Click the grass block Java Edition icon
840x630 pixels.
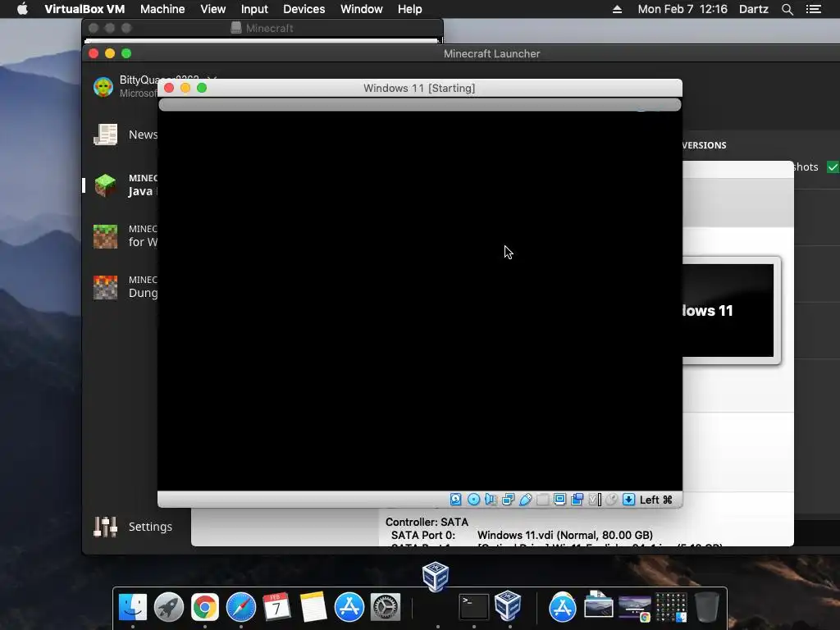[106, 185]
